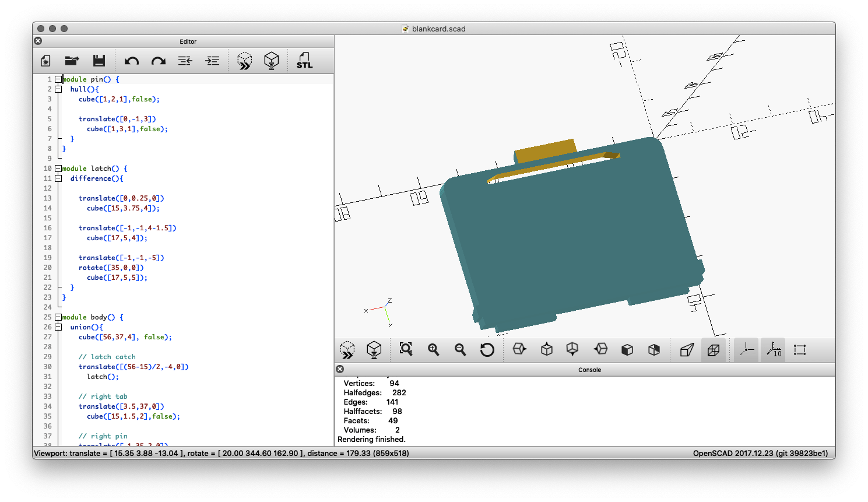This screenshot has height=502, width=868.
Task: Collapse the module pin() code fold
Action: pos(58,79)
